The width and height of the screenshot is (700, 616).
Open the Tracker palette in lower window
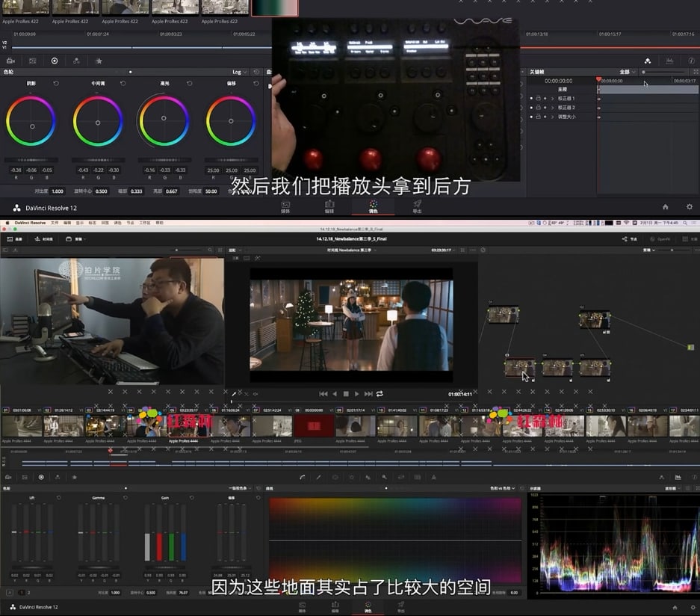tap(351, 477)
